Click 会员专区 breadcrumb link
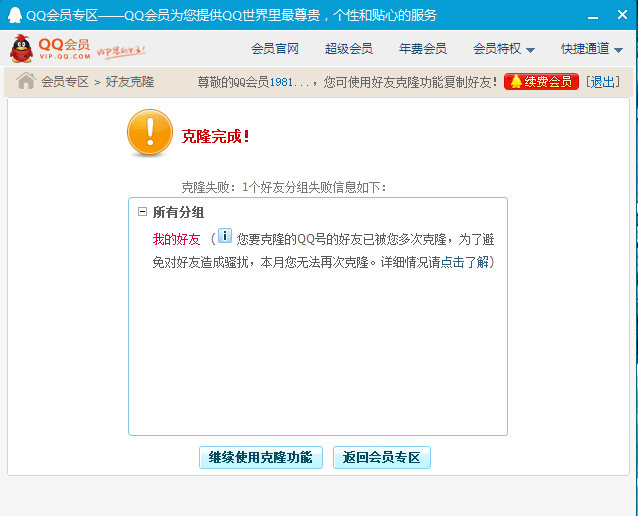This screenshot has width=638, height=516. pyautogui.click(x=65, y=82)
